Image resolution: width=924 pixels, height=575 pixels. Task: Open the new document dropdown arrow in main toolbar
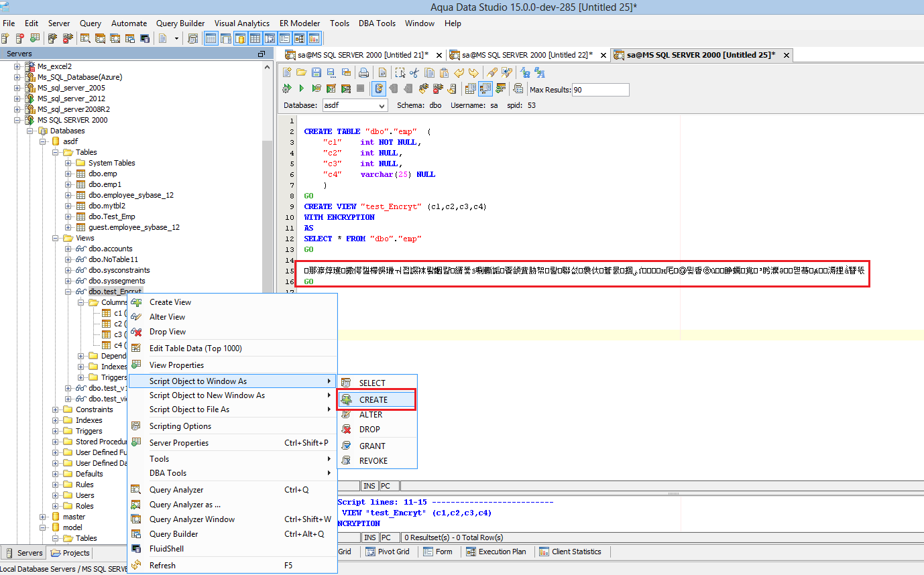point(176,38)
